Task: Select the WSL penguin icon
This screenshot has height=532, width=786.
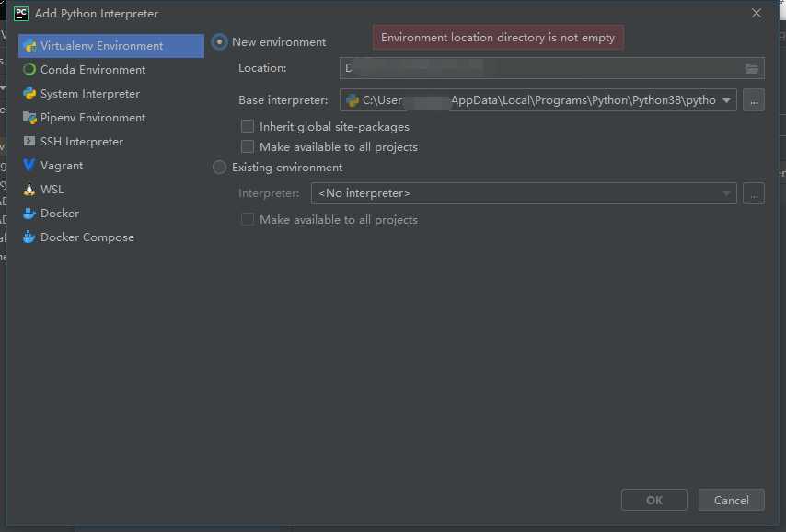Action: click(x=29, y=190)
